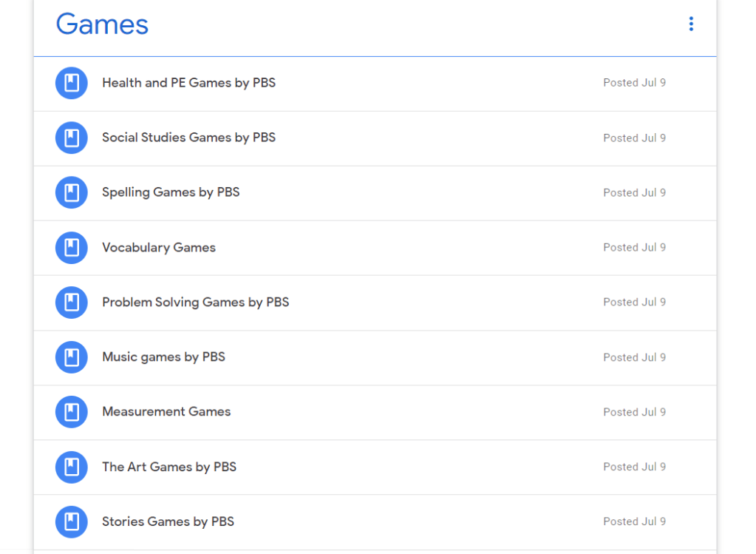
Task: Click the material icon beside The Art Games
Action: click(x=72, y=467)
